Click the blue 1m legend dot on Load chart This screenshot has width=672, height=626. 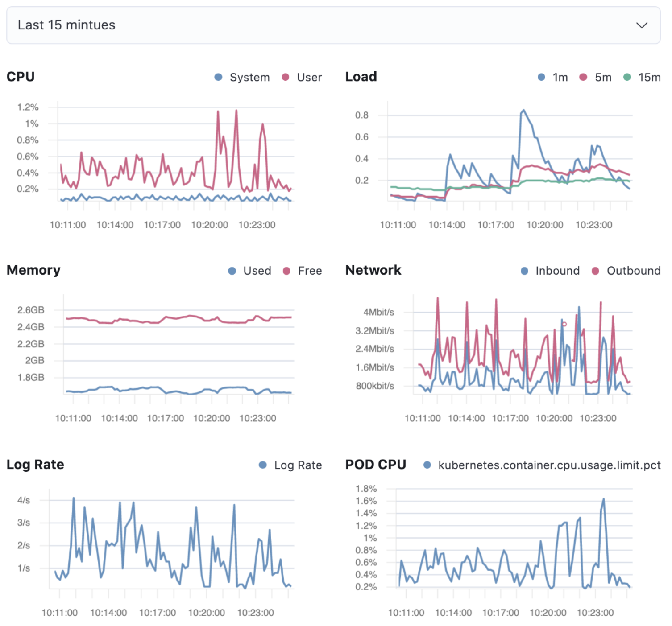(x=541, y=77)
